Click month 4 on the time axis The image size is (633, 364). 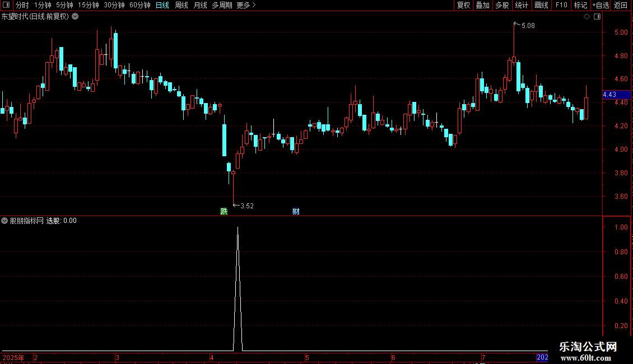(212, 357)
